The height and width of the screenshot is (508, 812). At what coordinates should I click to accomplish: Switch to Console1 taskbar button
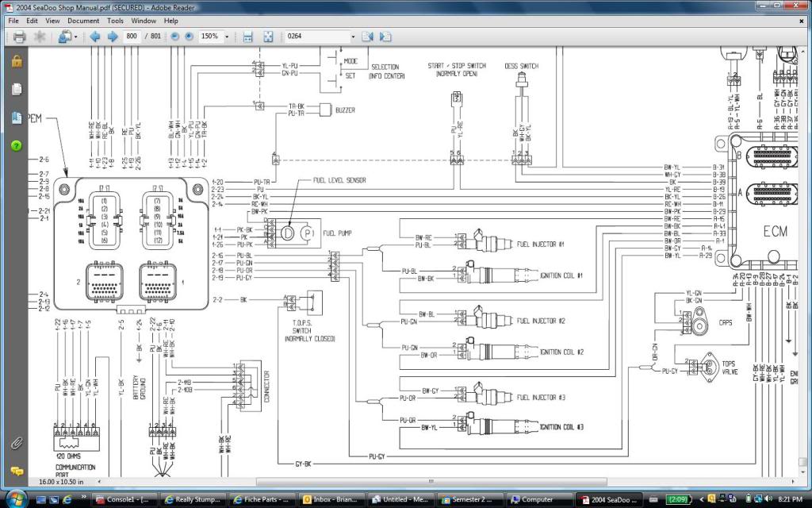124,500
